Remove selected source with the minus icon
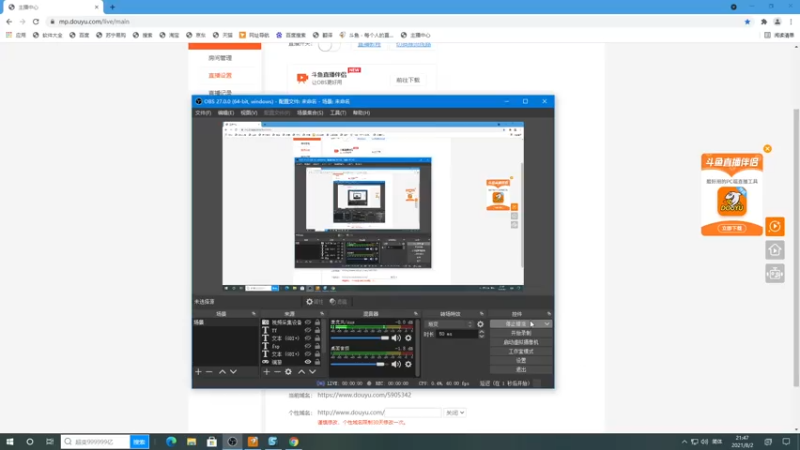 tap(277, 372)
